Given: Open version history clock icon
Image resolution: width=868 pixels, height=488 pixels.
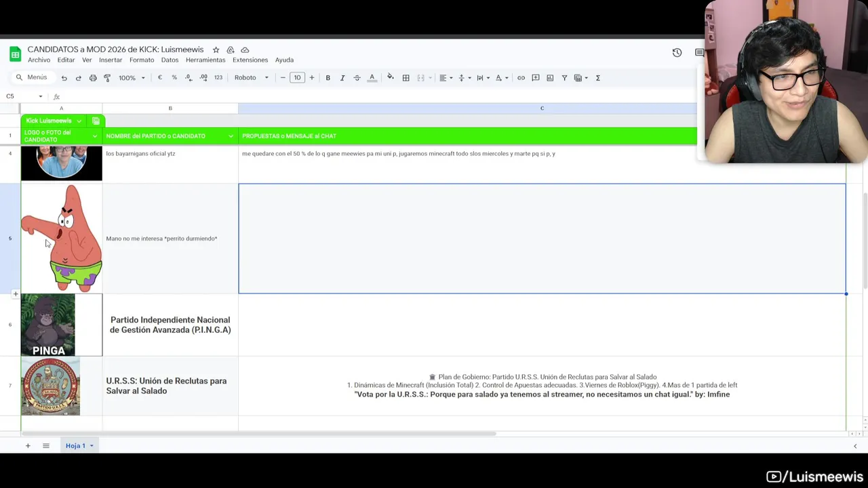Looking at the screenshot, I should tap(677, 53).
